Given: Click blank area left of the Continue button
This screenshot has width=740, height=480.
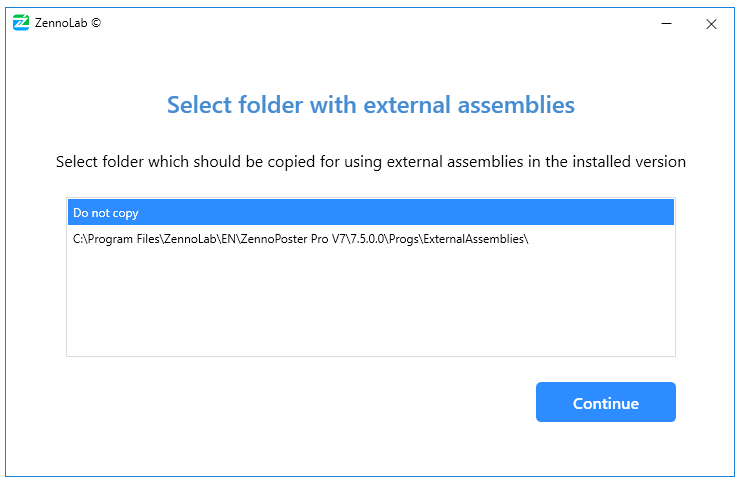Looking at the screenshot, I should point(300,403).
